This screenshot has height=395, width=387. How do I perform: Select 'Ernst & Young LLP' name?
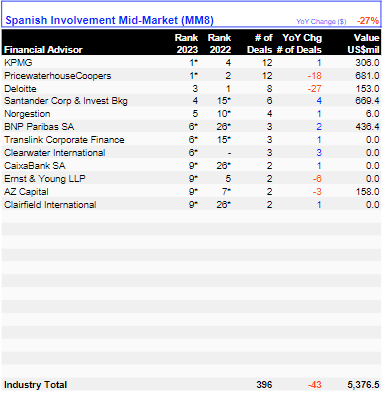[45, 179]
